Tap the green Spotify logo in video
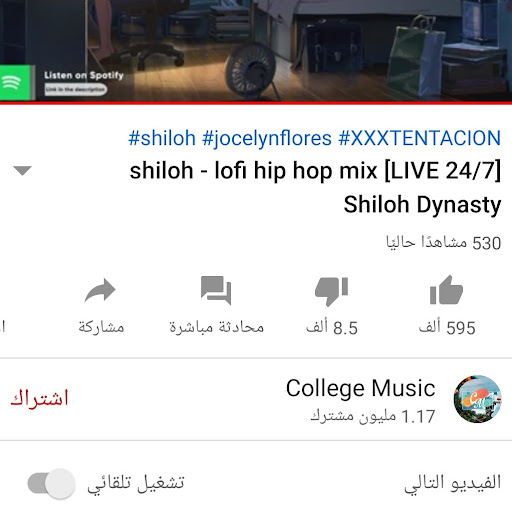 point(15,82)
